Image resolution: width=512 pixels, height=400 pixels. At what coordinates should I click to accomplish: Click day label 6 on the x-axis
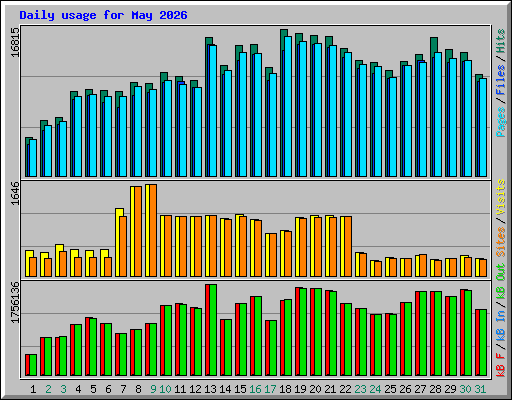pos(108,389)
